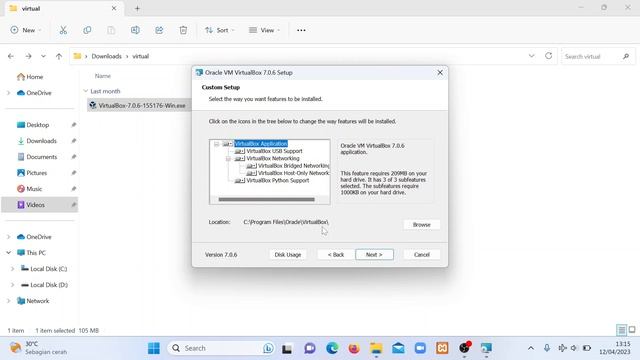The width and height of the screenshot is (640, 360).
Task: Open the Mail app from taskbar
Action: click(398, 348)
